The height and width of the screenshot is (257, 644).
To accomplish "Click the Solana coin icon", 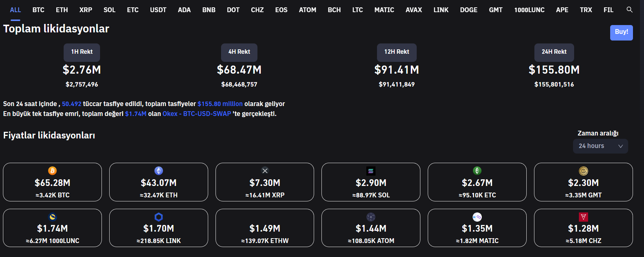I will [x=371, y=171].
